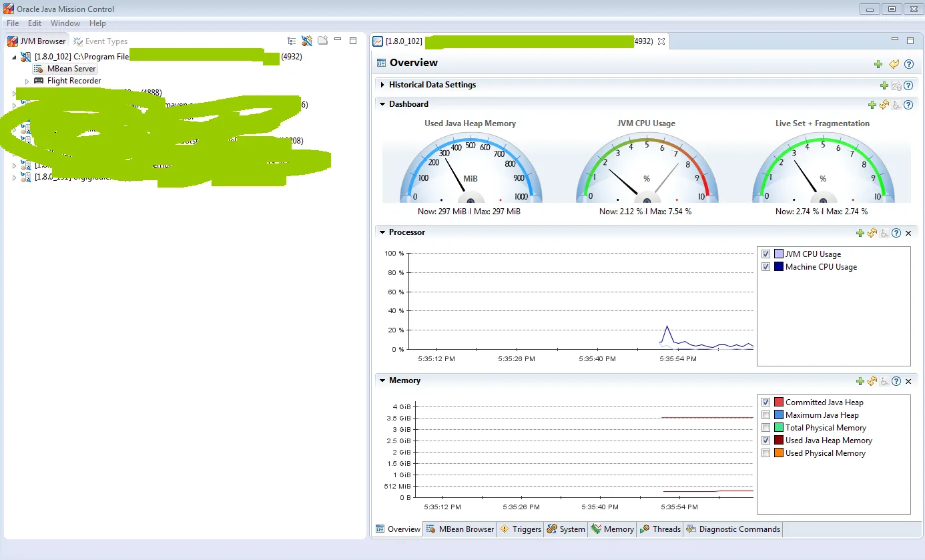Toggle accessibility mode for the Processor chart
The height and width of the screenshot is (560, 925).
click(884, 233)
